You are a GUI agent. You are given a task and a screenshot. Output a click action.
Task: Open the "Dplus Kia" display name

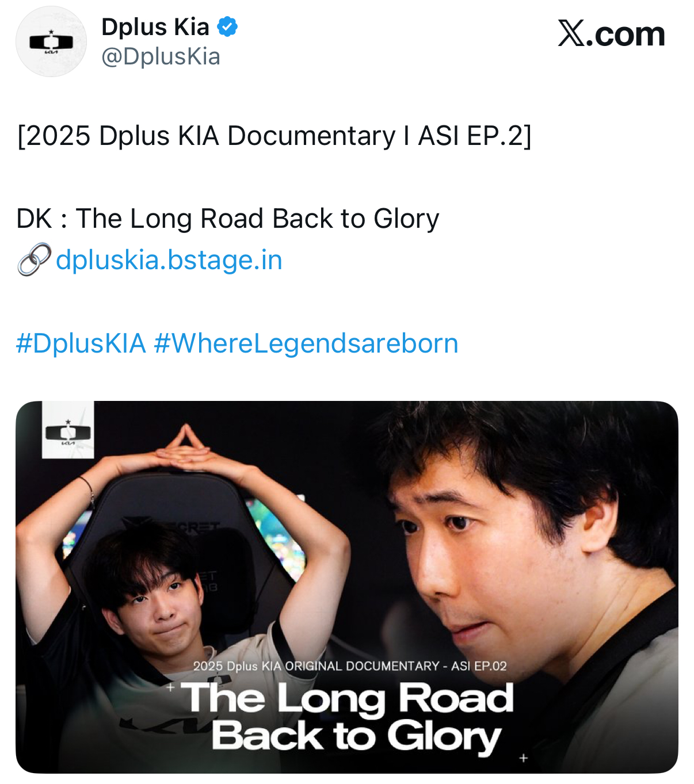pos(155,27)
